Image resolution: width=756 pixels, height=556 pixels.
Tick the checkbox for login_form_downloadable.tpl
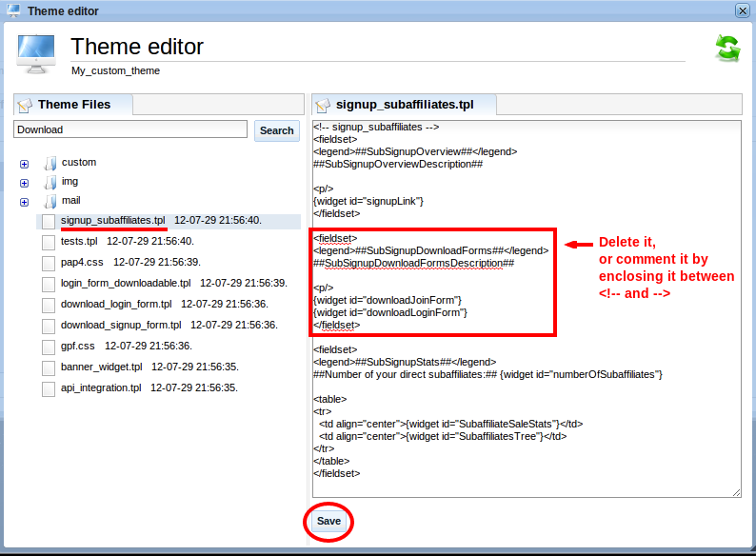49,284
